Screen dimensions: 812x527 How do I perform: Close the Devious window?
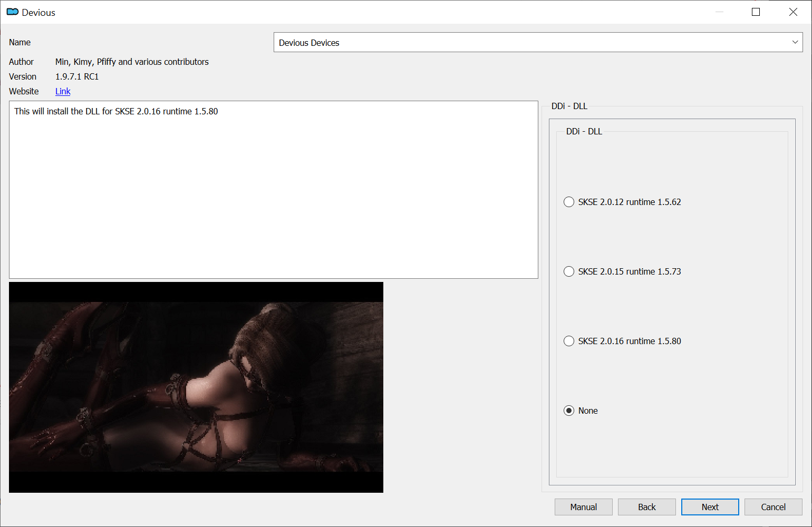(793, 12)
